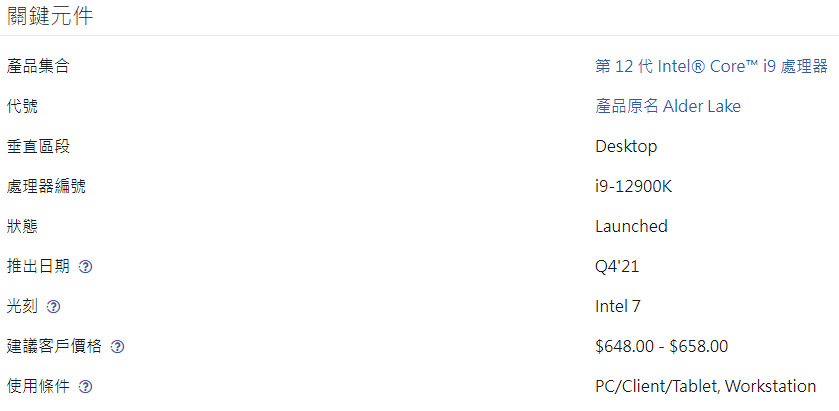Select the 產品集合 row label
839x411 pixels.
tap(38, 66)
